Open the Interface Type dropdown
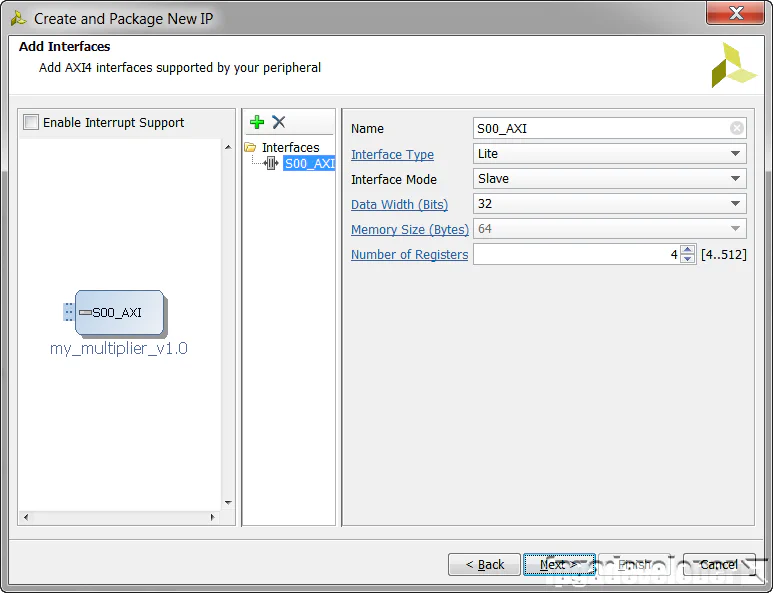The image size is (773, 593). [609, 154]
